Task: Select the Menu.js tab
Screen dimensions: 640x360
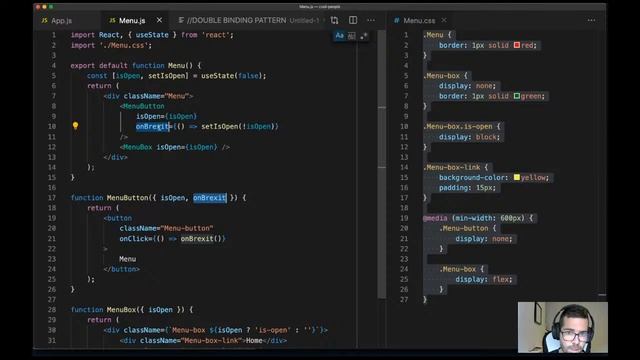Action: tap(132, 20)
